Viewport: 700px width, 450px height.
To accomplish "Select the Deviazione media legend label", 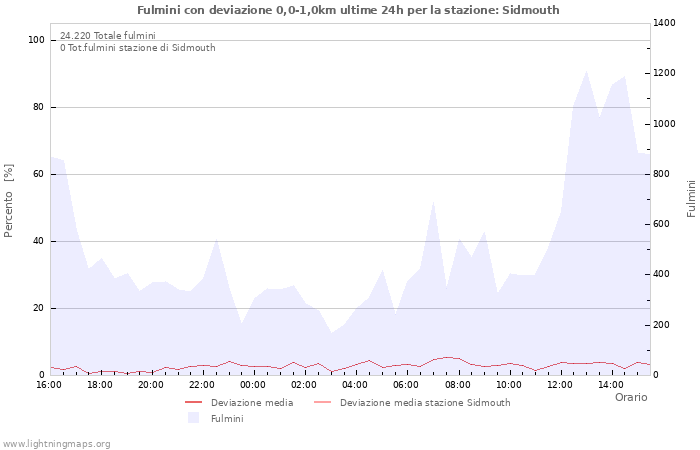I will 251,403.
